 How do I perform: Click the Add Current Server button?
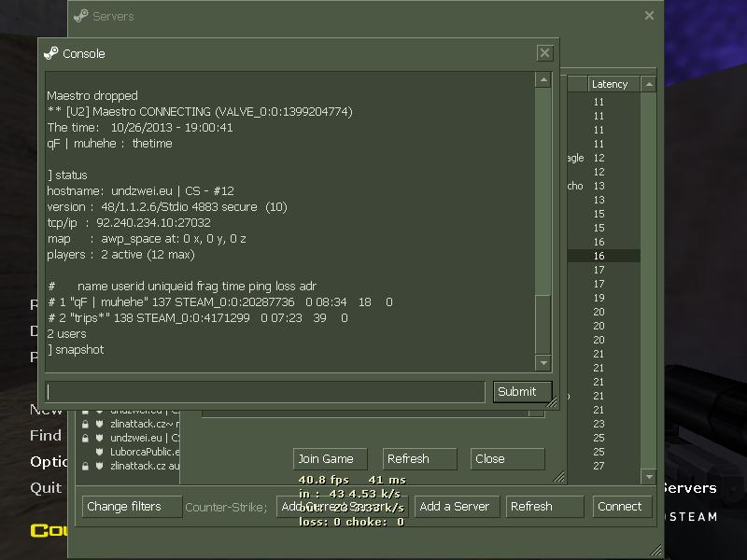342,507
